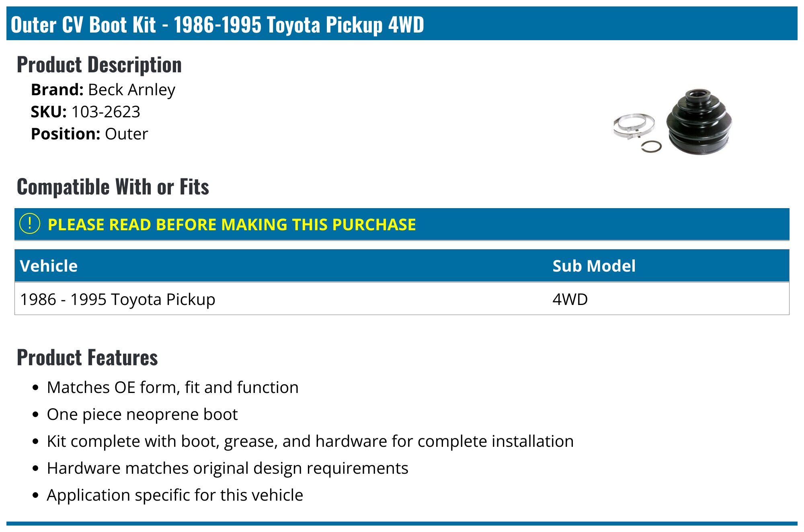Click the Position Outer value
This screenshot has height=532, width=804.
click(126, 134)
